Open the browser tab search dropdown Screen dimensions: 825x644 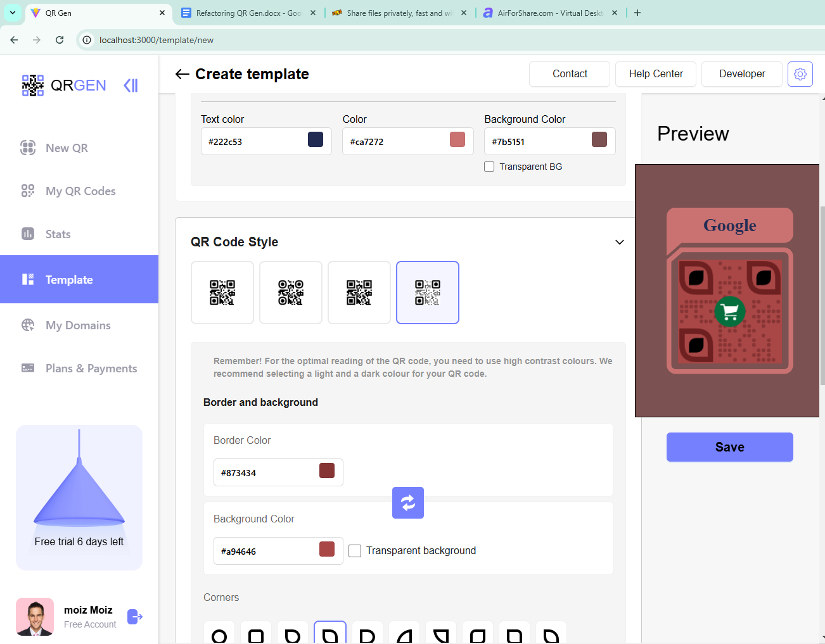pos(13,13)
